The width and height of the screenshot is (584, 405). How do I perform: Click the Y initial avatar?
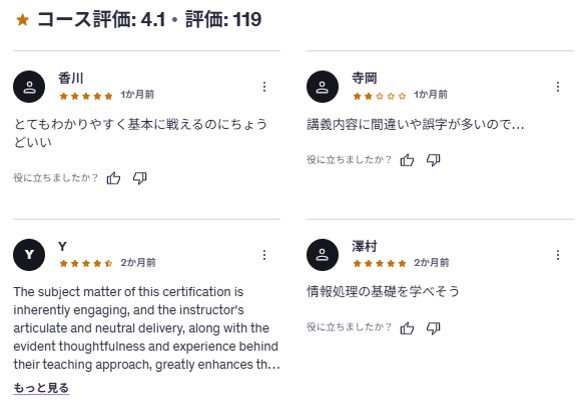tap(29, 255)
